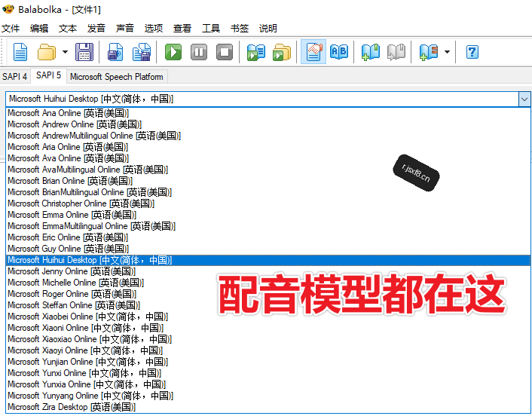Open help with the question mark icon

point(472,52)
